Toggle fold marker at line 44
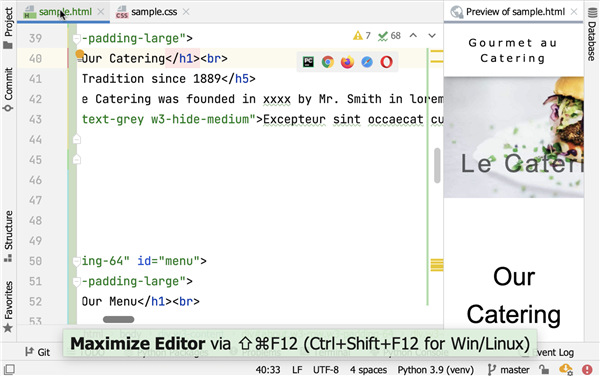Screen dimensions: 600x376 [77, 139]
